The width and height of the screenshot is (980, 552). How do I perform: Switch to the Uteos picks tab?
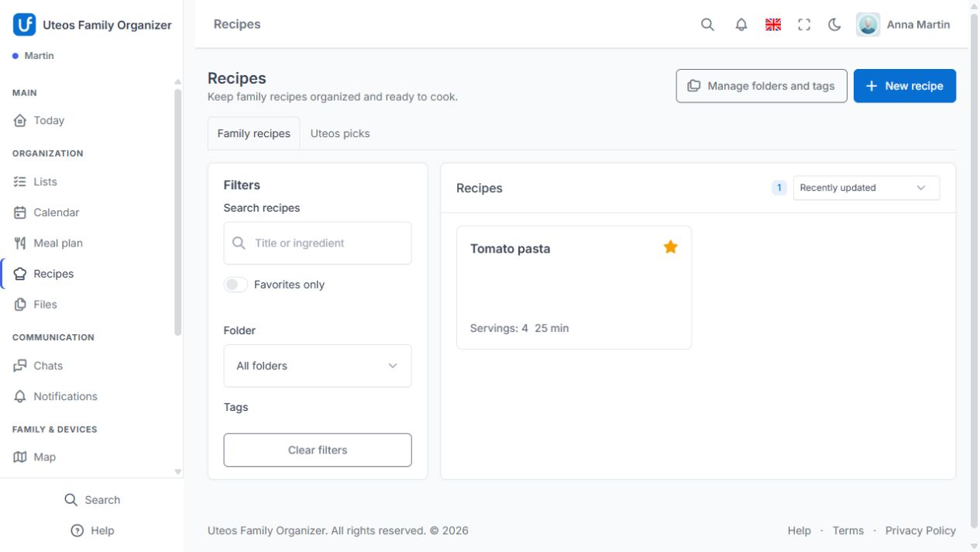(340, 133)
